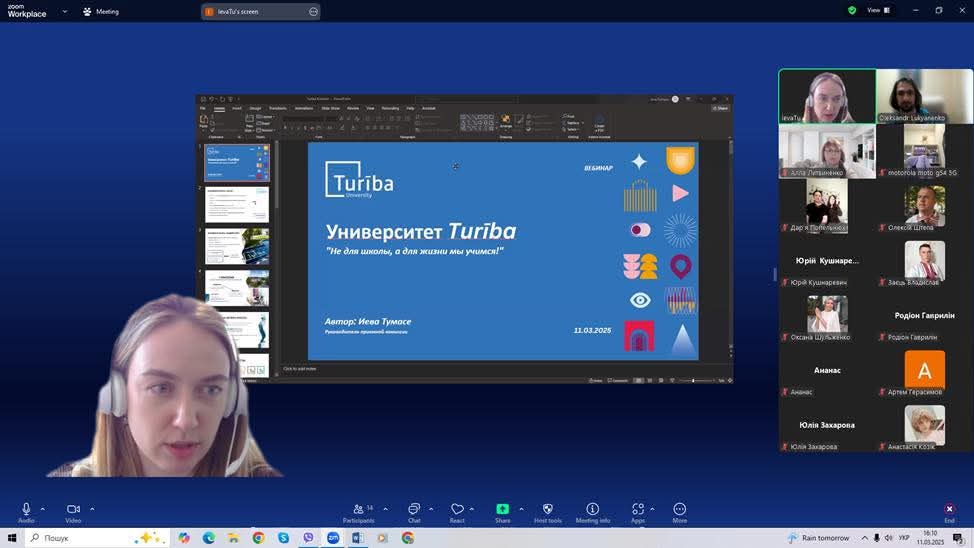Click the taskbar search box Пошук

98,537
